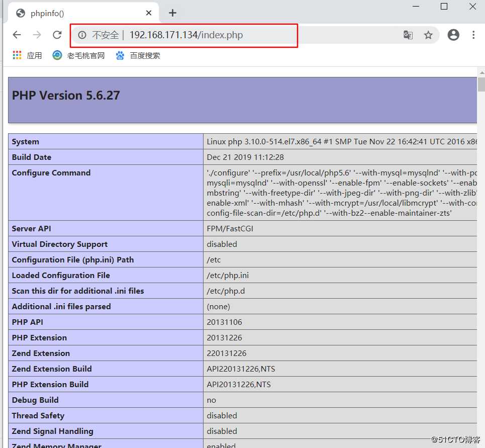Click the 'API220131226,NTS' value
Image resolution: width=485 pixels, height=448 pixels.
point(241,369)
